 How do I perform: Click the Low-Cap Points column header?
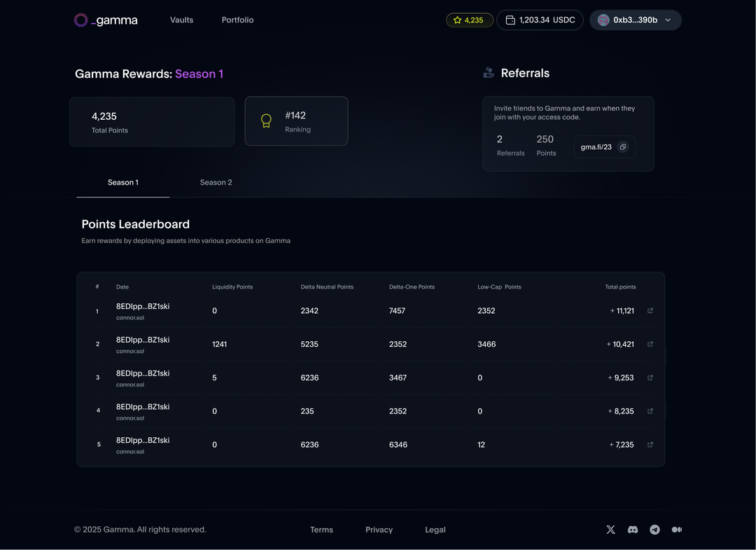[x=500, y=287]
